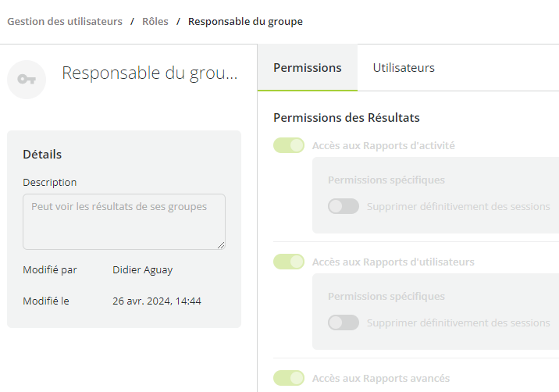Click the Description text area
Image resolution: width=559 pixels, height=392 pixels.
124,222
